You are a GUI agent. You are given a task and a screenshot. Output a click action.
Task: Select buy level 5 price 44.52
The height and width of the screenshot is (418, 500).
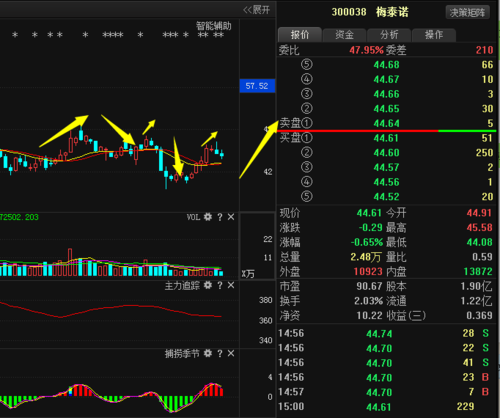click(x=387, y=197)
